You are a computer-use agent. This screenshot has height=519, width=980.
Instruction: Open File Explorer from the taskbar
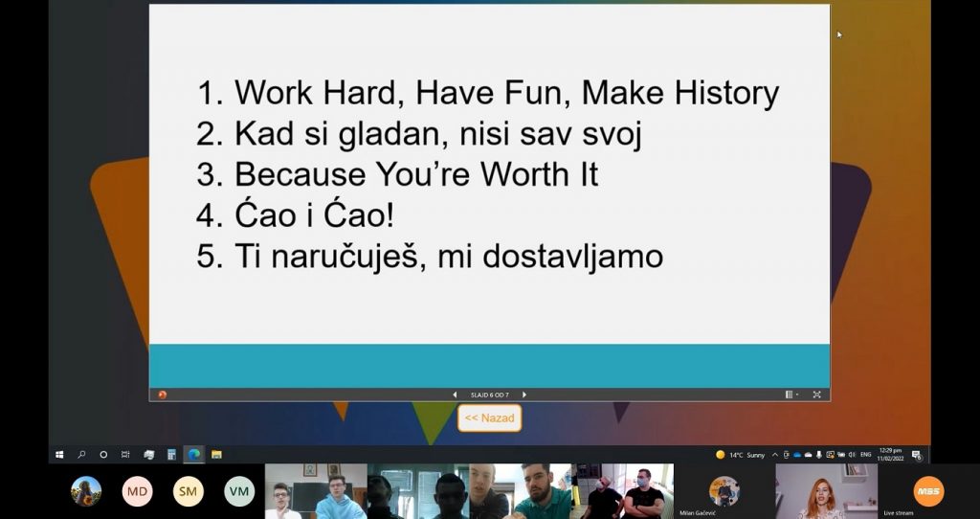point(216,455)
